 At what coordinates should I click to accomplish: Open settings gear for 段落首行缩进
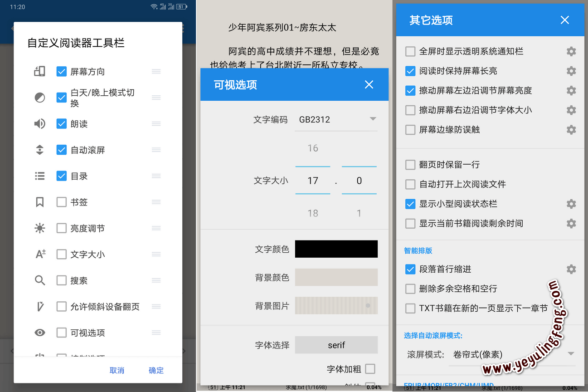(571, 269)
